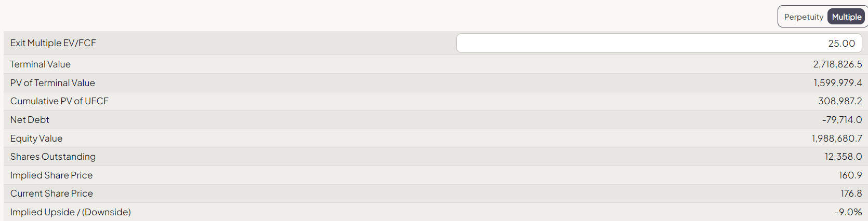Select the Equity Value label
This screenshot has height=221, width=868.
pyautogui.click(x=36, y=139)
